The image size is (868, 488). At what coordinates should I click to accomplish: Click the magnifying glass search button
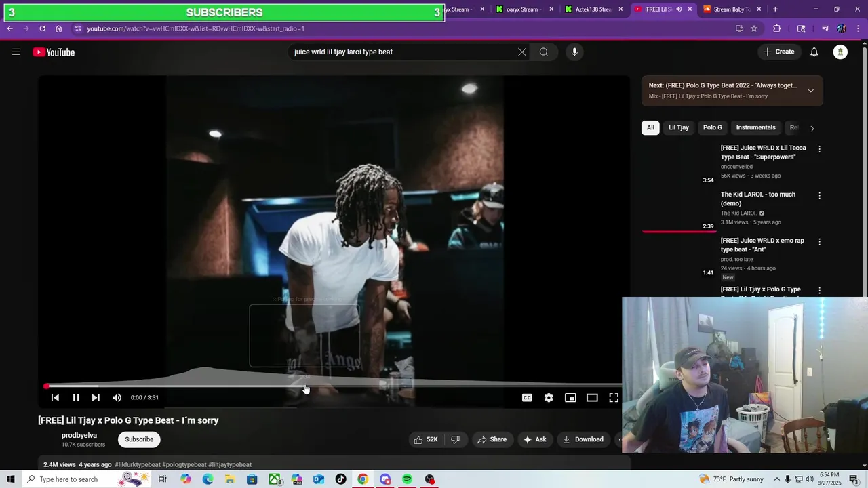tap(544, 52)
